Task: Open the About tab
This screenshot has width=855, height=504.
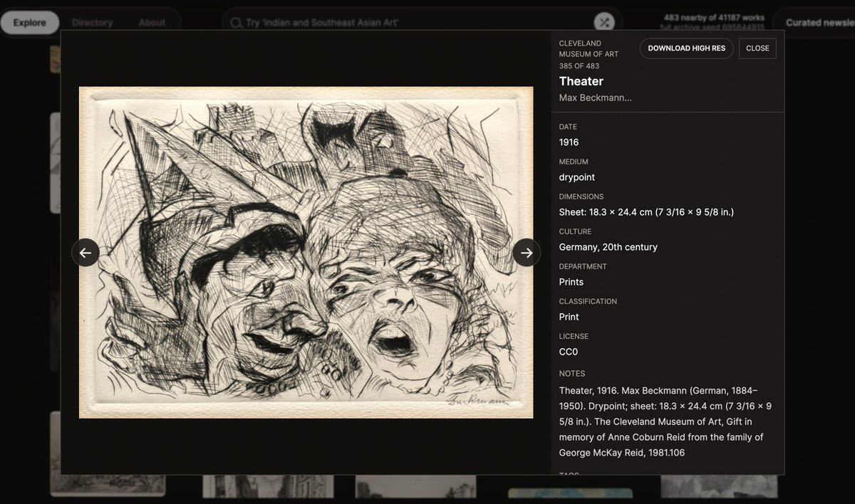Action: pyautogui.click(x=152, y=23)
